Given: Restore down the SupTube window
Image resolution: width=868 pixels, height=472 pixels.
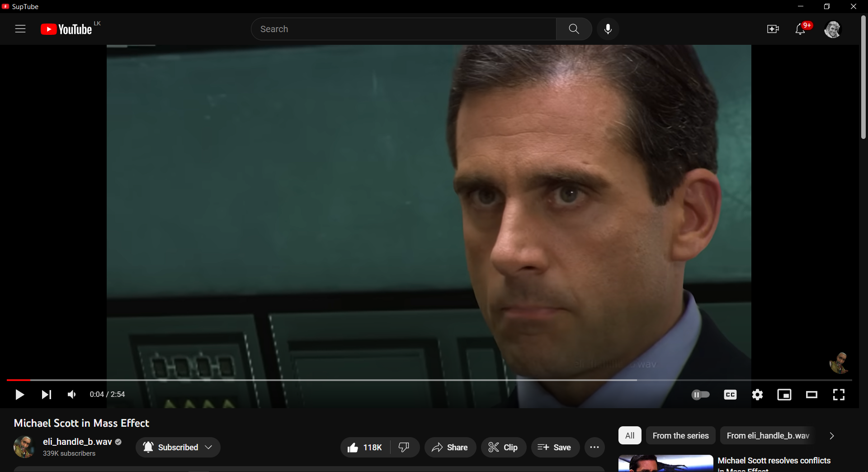Looking at the screenshot, I should 827,6.
